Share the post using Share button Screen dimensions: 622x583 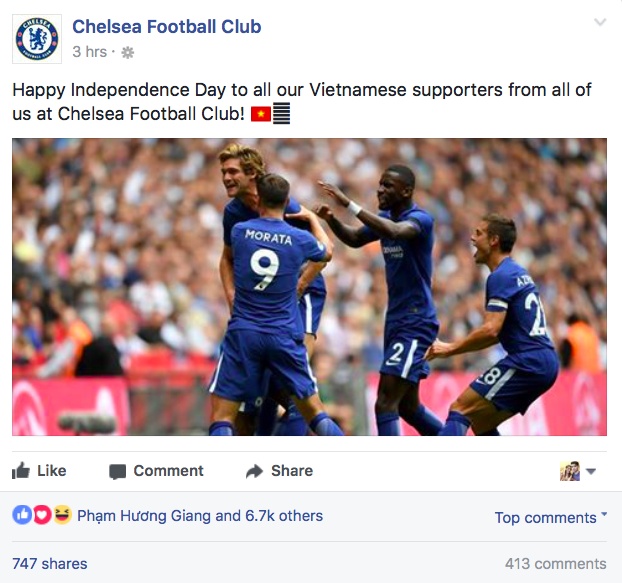pos(279,471)
